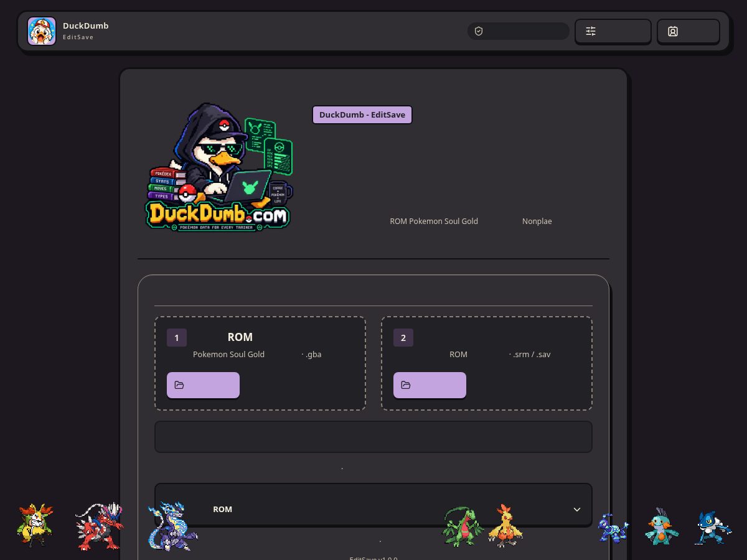Click the '.srm / .sav' extension text
747x560 pixels.
532,354
